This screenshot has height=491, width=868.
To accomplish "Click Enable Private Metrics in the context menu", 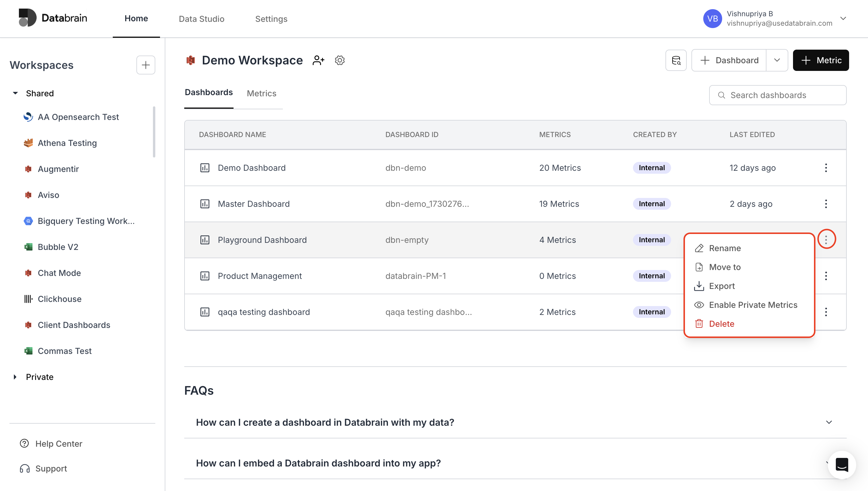I will 753,305.
